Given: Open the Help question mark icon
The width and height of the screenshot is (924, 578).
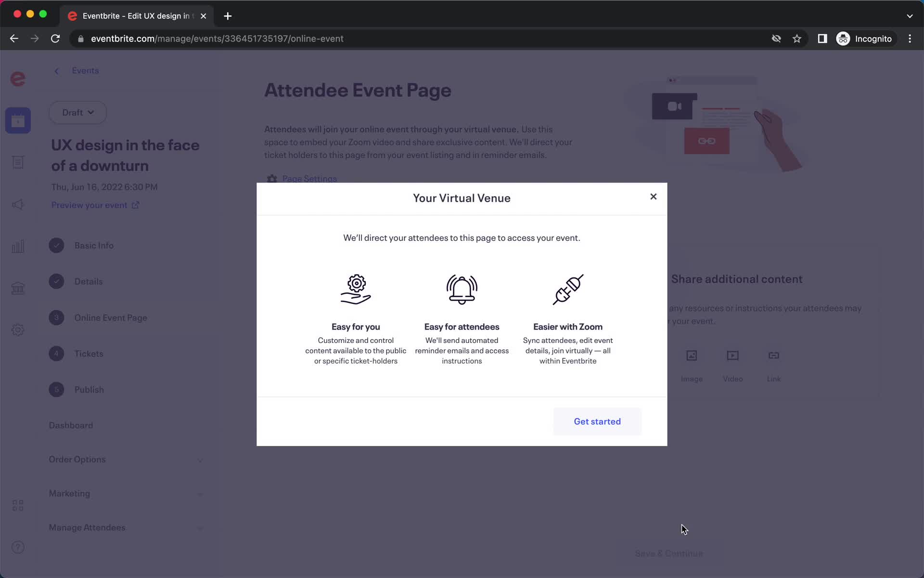Looking at the screenshot, I should [18, 547].
